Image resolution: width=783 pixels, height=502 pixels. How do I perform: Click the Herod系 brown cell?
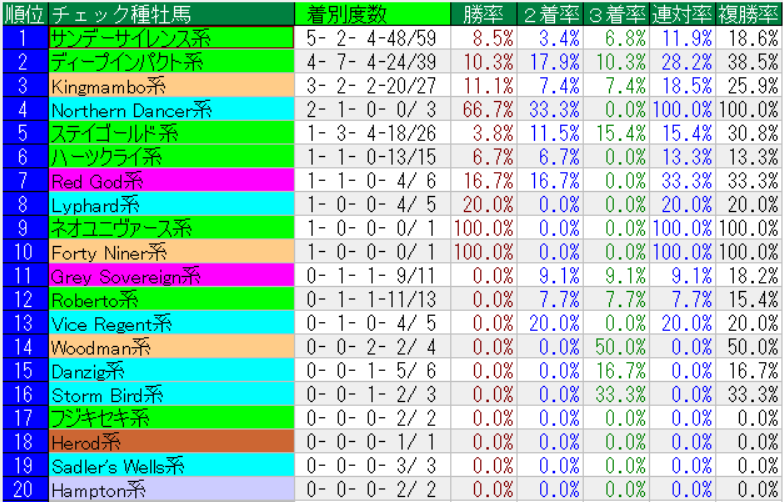[172, 441]
